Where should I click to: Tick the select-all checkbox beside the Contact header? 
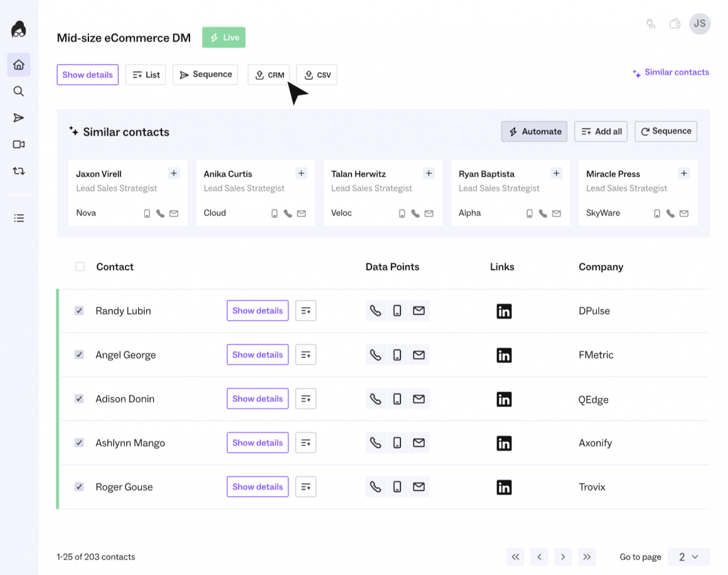(x=80, y=267)
